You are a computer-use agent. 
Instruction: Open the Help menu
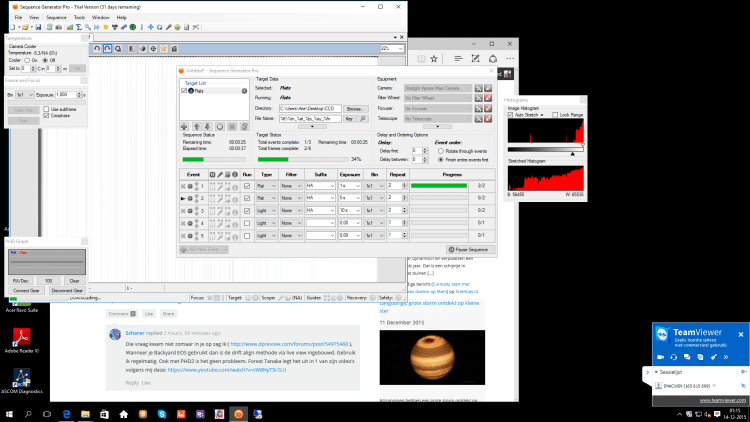121,17
